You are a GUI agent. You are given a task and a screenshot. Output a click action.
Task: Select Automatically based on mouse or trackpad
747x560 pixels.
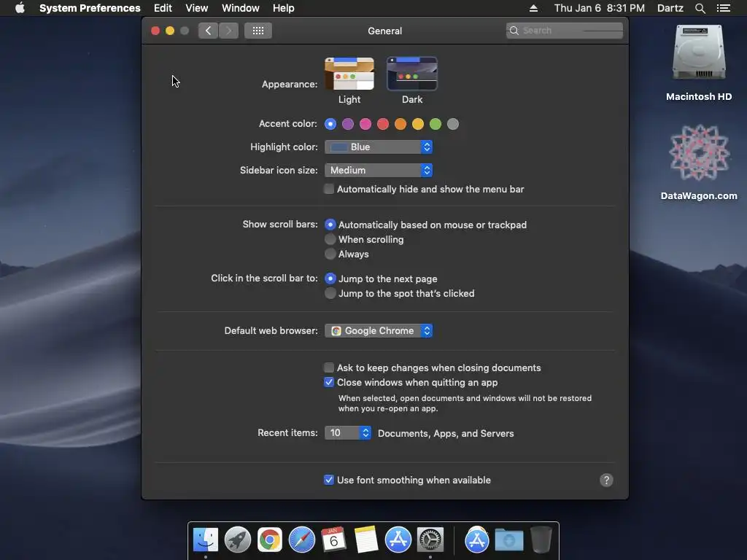[330, 225]
